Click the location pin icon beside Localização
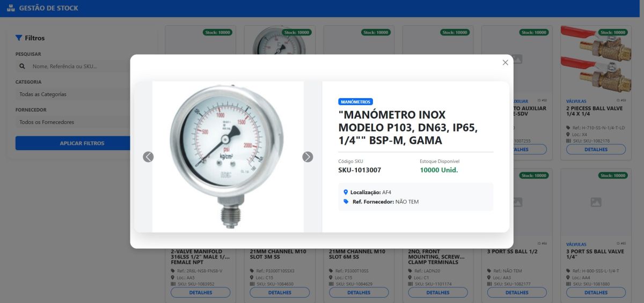The height and width of the screenshot is (303, 644). click(346, 192)
